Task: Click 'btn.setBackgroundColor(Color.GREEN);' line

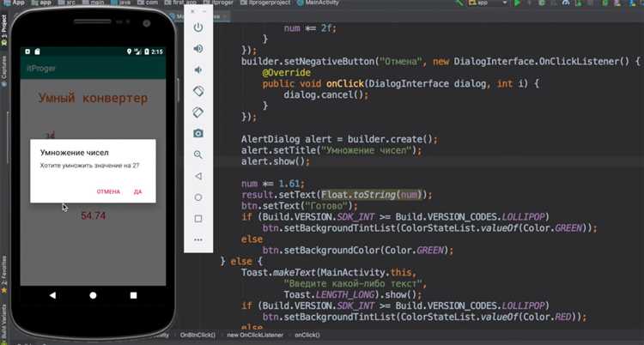Action: click(x=358, y=250)
